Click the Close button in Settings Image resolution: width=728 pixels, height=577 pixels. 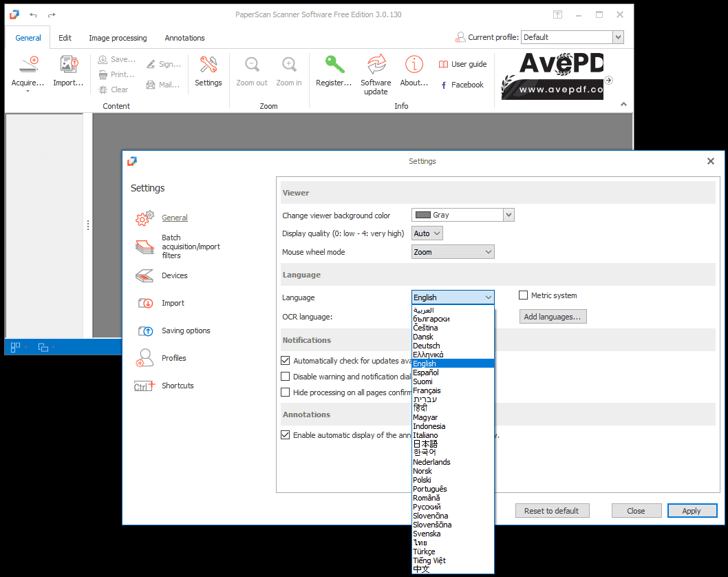[x=636, y=511]
